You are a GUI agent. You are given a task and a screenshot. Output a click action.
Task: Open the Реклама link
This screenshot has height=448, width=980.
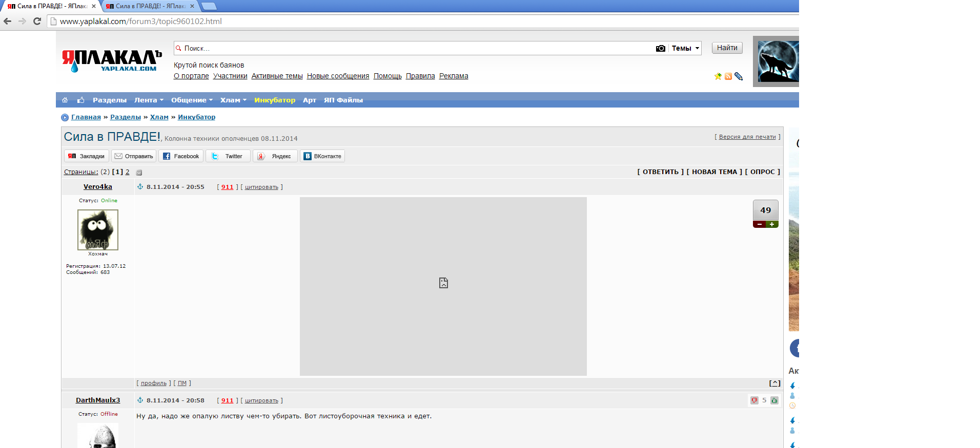(x=454, y=76)
